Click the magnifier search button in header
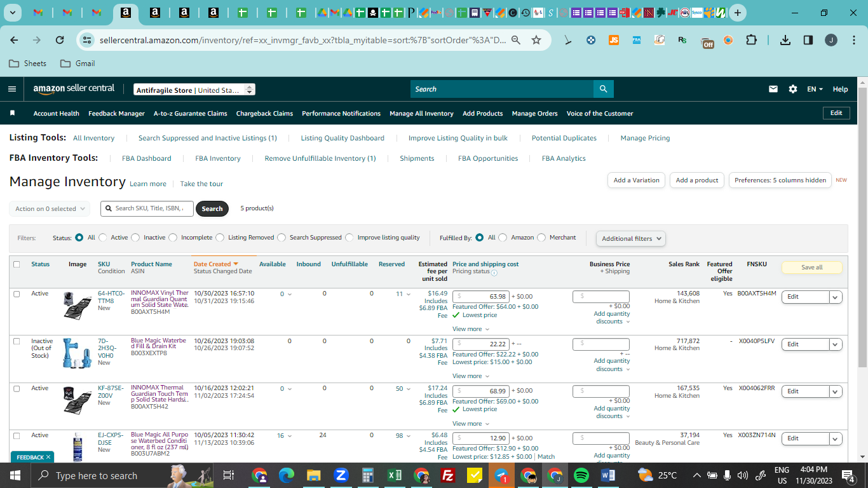 click(x=603, y=89)
